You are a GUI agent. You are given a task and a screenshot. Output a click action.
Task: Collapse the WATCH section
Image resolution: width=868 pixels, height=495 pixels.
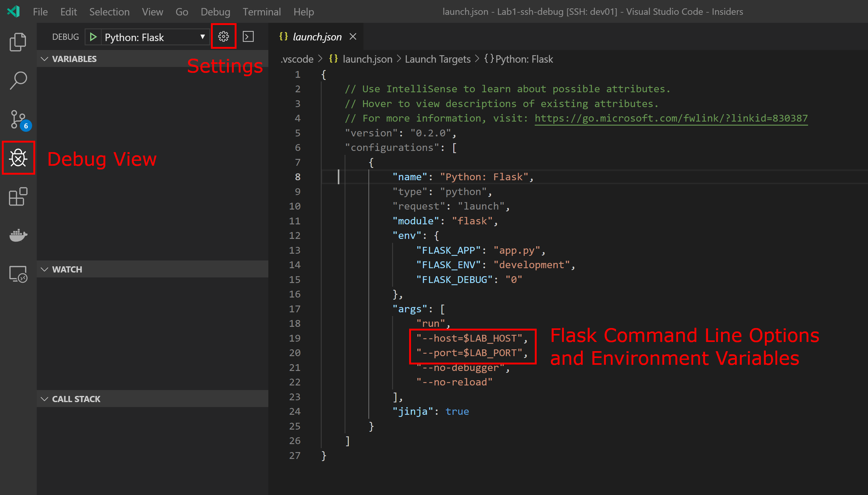click(67, 269)
